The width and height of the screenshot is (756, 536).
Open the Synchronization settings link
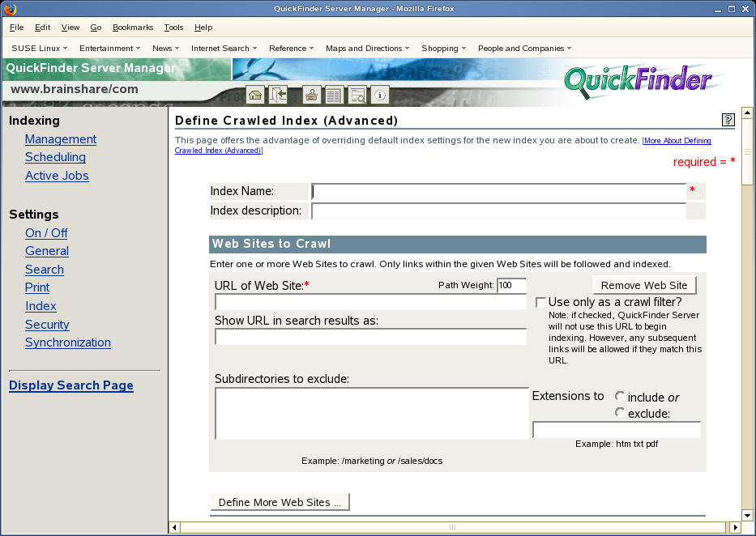click(68, 342)
